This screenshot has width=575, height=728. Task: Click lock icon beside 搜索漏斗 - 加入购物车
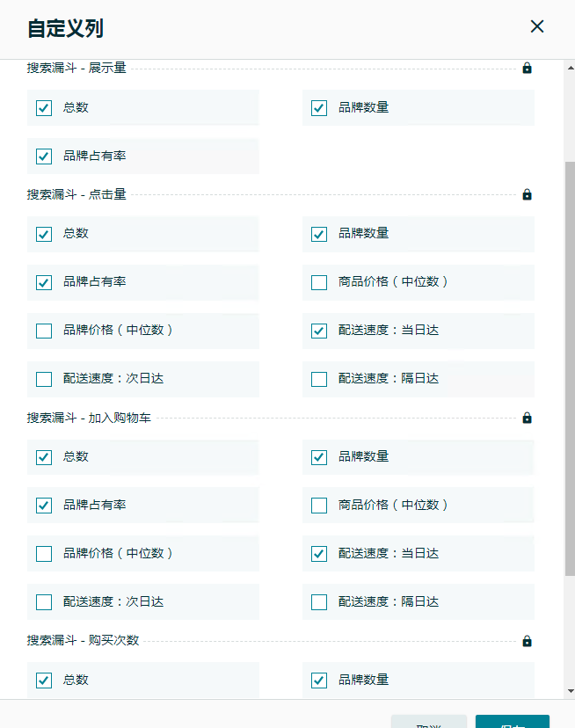(x=527, y=418)
